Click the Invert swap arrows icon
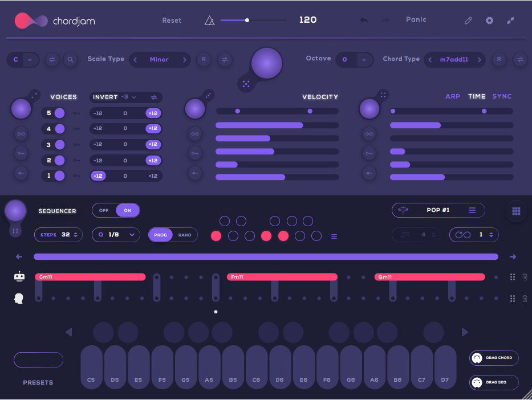Image resolution: width=532 pixels, height=400 pixels. [154, 97]
